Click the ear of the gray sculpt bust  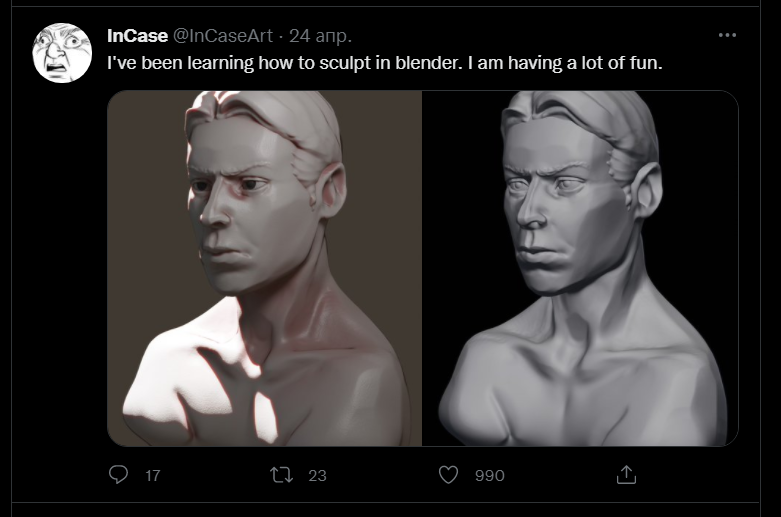[646, 190]
